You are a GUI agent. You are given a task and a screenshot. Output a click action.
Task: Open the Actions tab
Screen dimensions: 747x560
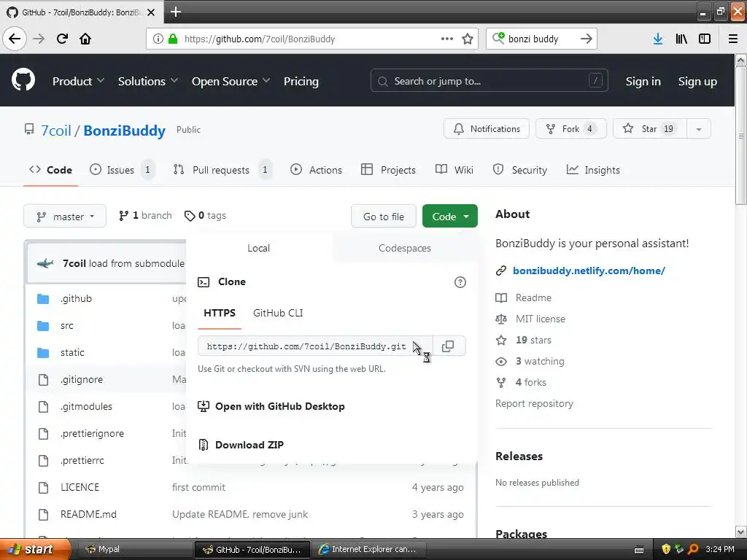[x=317, y=170]
